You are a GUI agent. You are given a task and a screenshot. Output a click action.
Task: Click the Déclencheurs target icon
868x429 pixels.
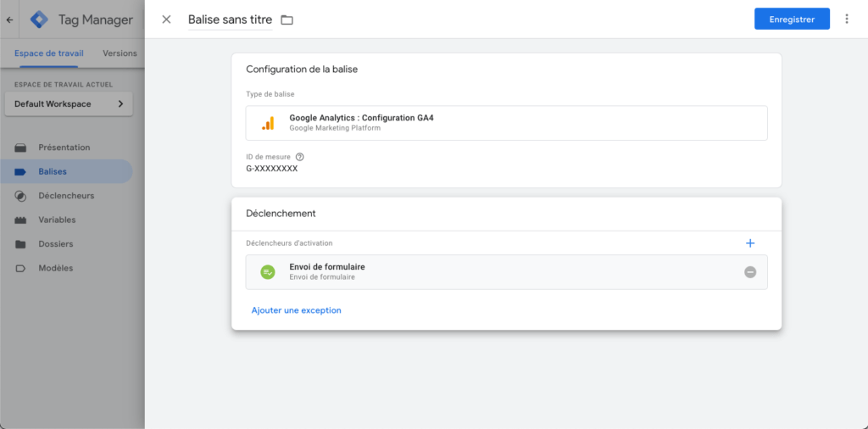pyautogui.click(x=20, y=196)
